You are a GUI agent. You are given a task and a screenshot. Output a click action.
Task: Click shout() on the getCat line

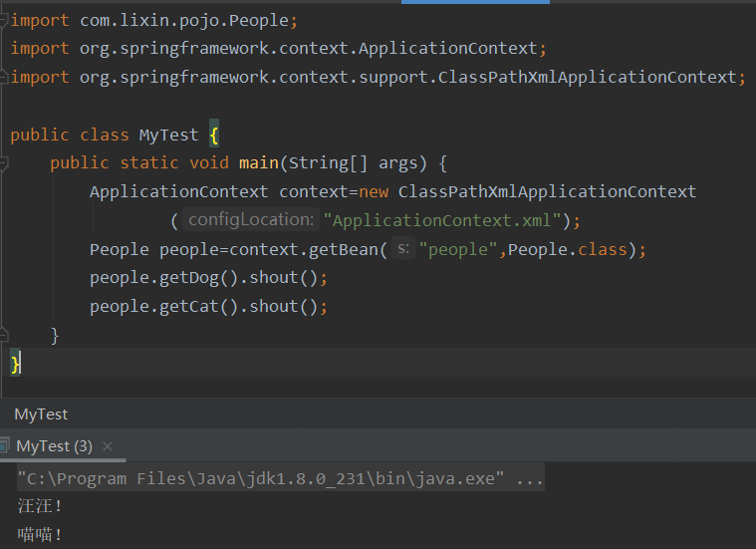(284, 306)
